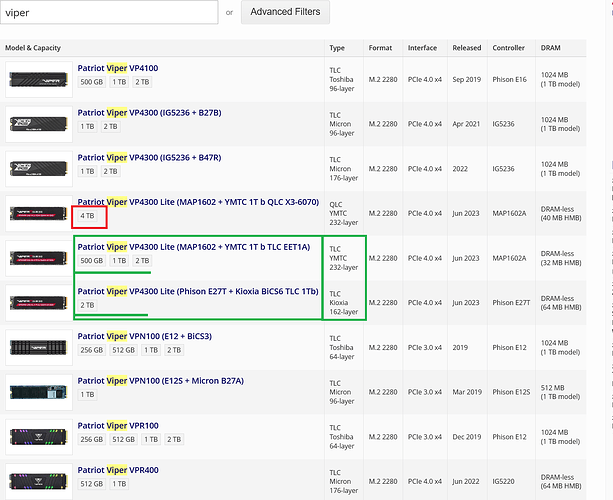Select 256 GB under VPN100 (E12 + BiCS3)
The image size is (613, 500).
pos(92,350)
